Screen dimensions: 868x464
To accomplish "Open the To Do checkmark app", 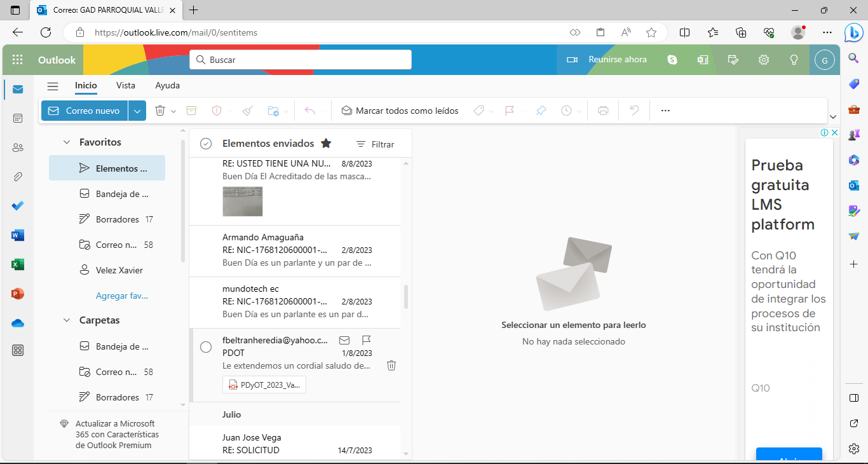I will [18, 206].
